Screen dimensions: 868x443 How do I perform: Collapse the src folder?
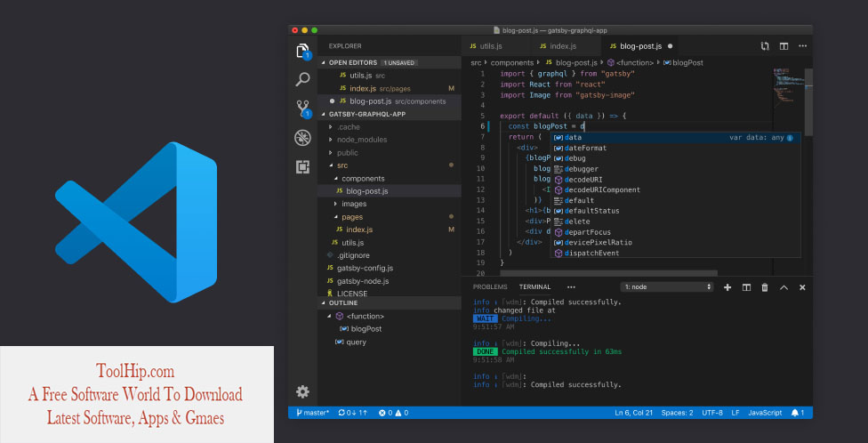(331, 165)
